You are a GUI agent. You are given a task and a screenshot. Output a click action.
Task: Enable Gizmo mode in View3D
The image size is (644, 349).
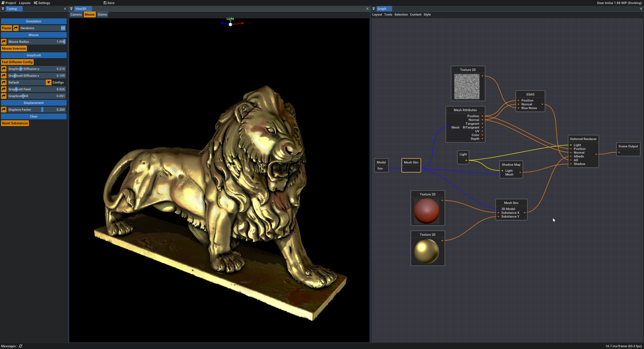click(x=102, y=15)
